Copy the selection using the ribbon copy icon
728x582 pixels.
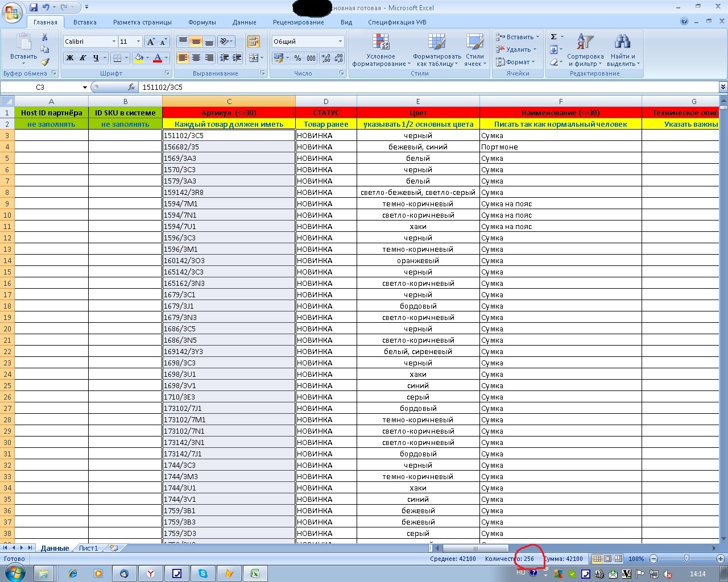[x=44, y=49]
